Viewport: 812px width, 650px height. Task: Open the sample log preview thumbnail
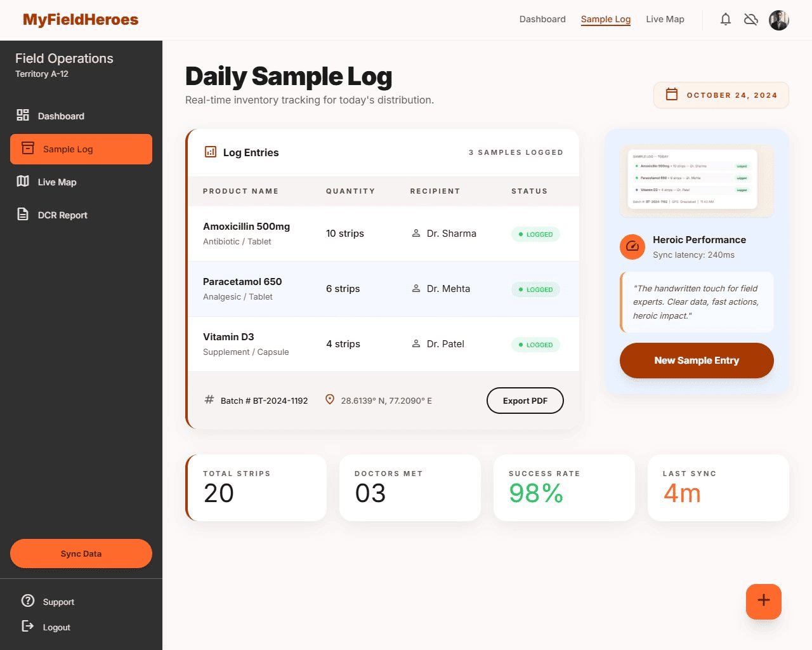tap(697, 181)
